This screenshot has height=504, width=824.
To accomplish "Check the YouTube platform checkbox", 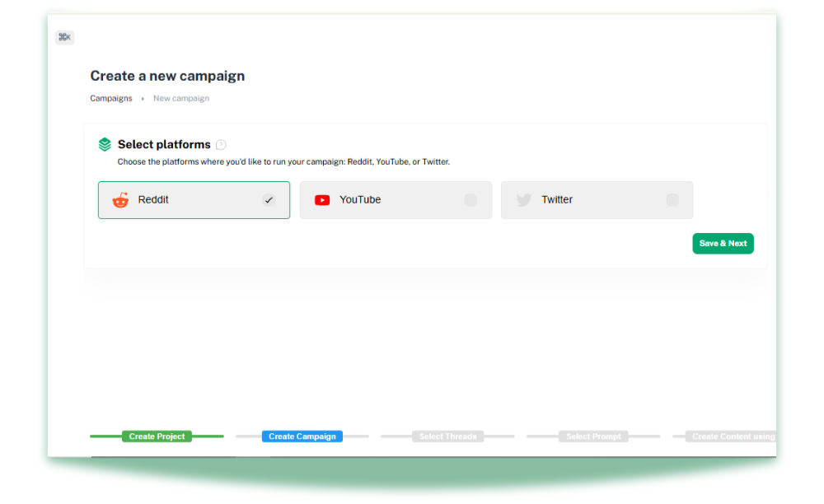I will (x=471, y=200).
